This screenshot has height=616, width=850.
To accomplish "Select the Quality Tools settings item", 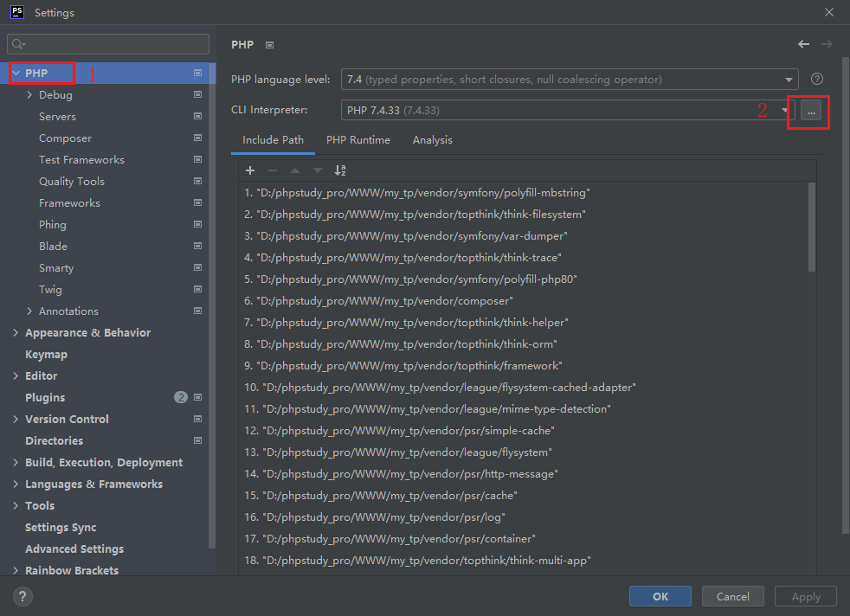I will 72,182.
